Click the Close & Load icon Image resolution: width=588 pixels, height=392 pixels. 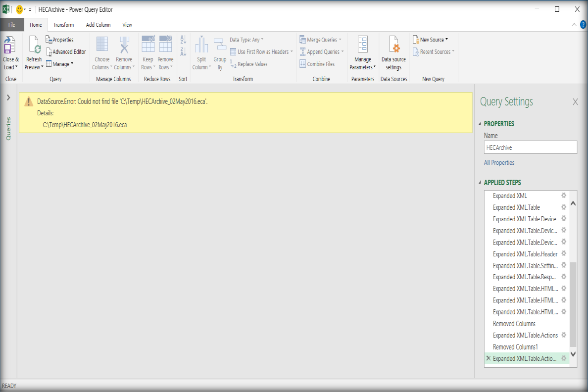tap(10, 47)
